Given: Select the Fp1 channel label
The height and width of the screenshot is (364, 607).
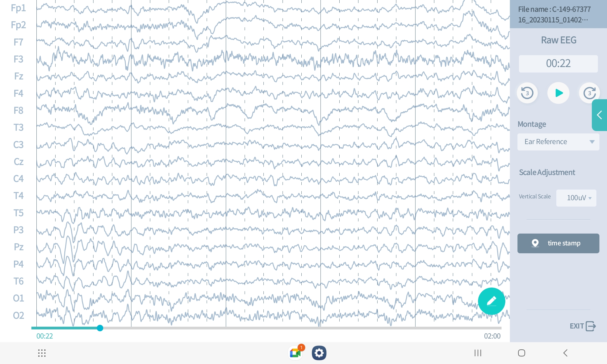Looking at the screenshot, I should pos(18,8).
